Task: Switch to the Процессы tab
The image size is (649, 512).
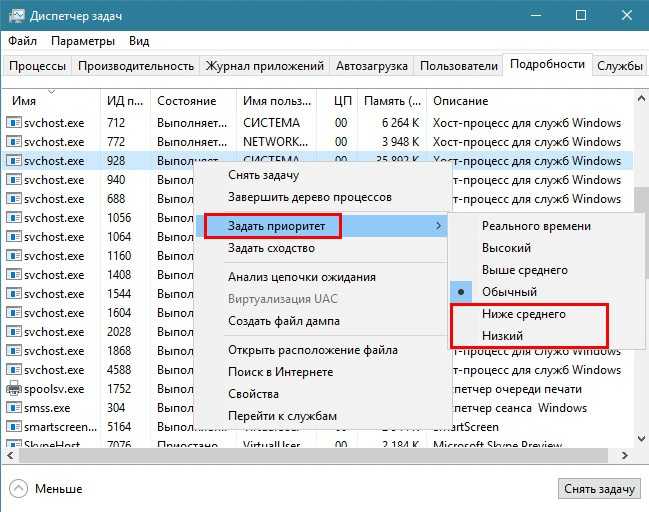Action: [x=38, y=66]
